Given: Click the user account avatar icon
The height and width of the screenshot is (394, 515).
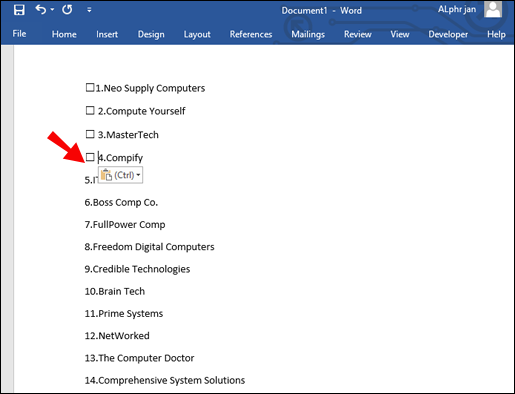Looking at the screenshot, I should (x=493, y=9).
